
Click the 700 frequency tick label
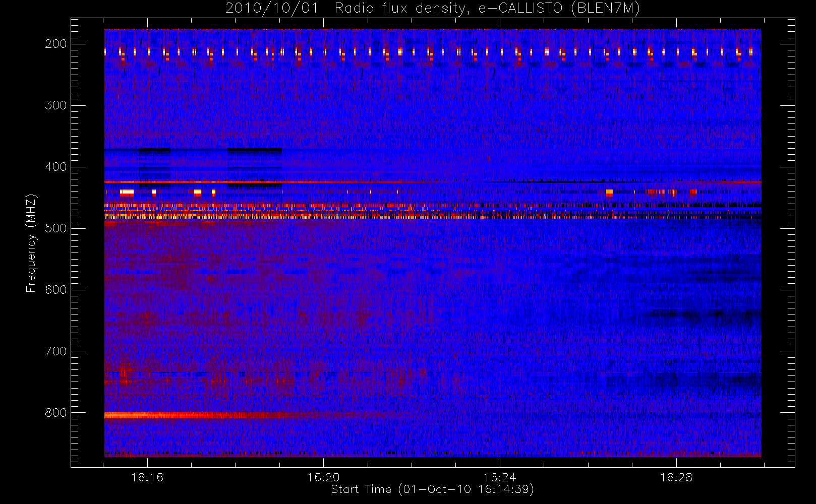tap(56, 351)
